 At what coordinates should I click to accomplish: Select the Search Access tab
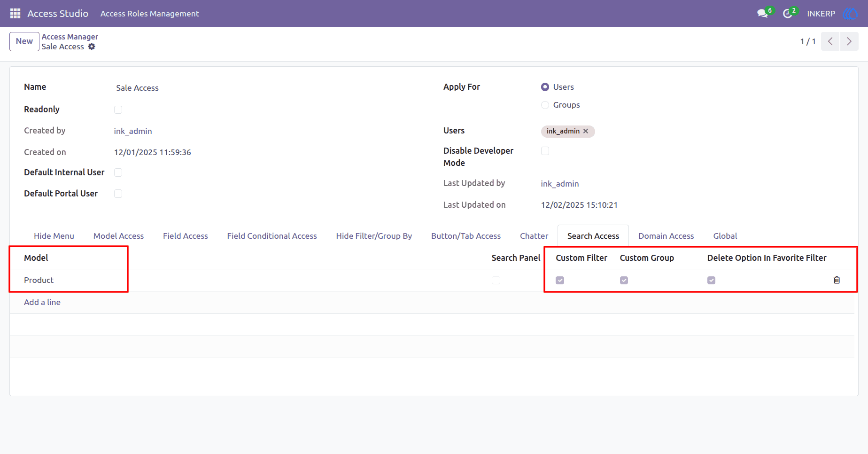[593, 236]
